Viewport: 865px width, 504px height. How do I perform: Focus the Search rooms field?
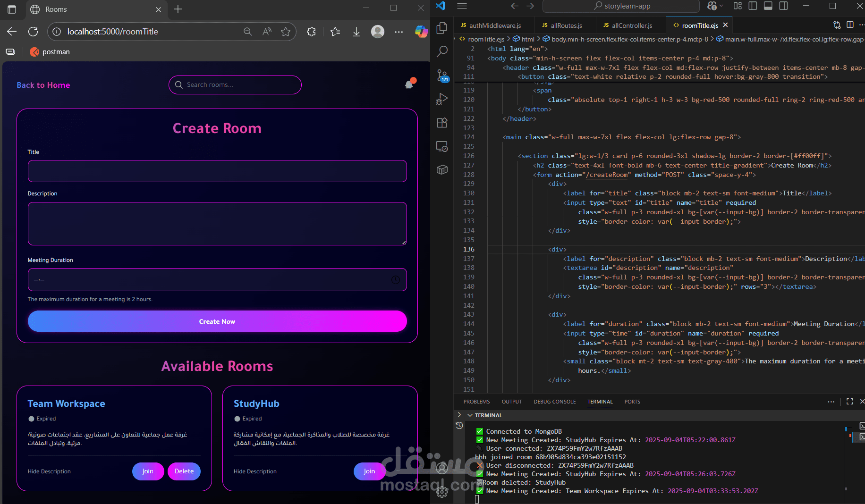tap(235, 85)
